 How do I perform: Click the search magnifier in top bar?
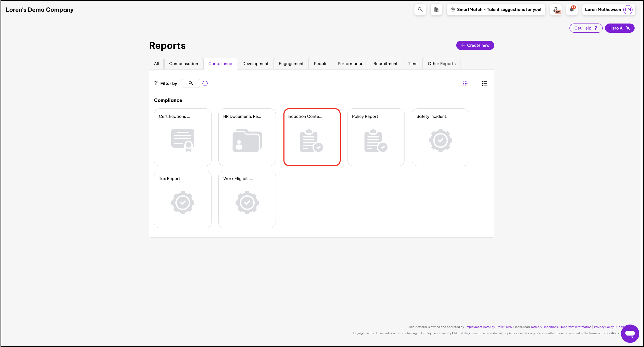click(420, 10)
